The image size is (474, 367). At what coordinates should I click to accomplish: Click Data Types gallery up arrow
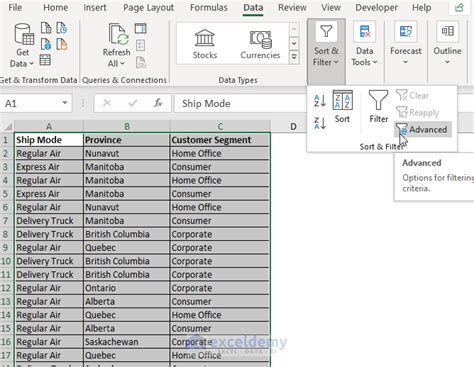tap(294, 29)
